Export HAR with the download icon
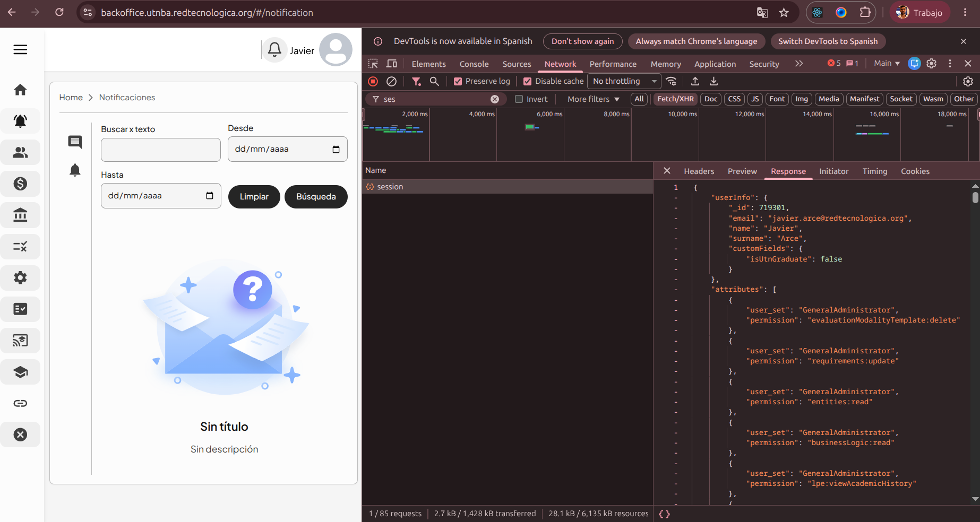This screenshot has height=522, width=980. pos(713,81)
